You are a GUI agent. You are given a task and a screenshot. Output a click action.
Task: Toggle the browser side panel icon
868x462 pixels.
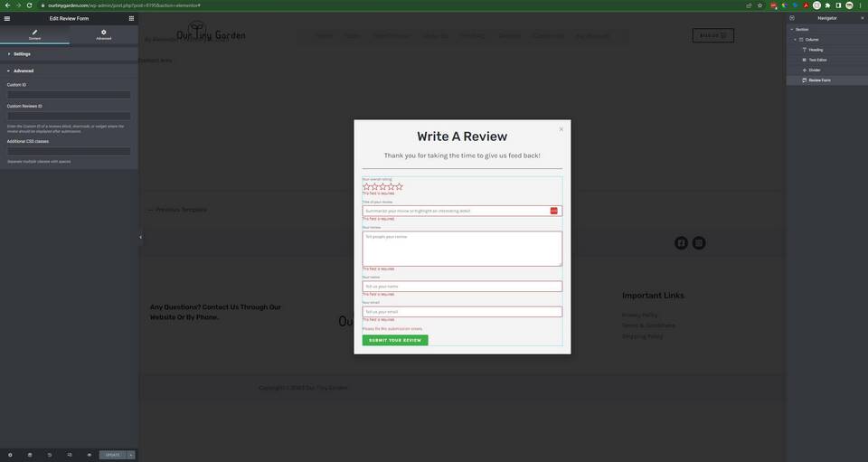[x=838, y=5]
